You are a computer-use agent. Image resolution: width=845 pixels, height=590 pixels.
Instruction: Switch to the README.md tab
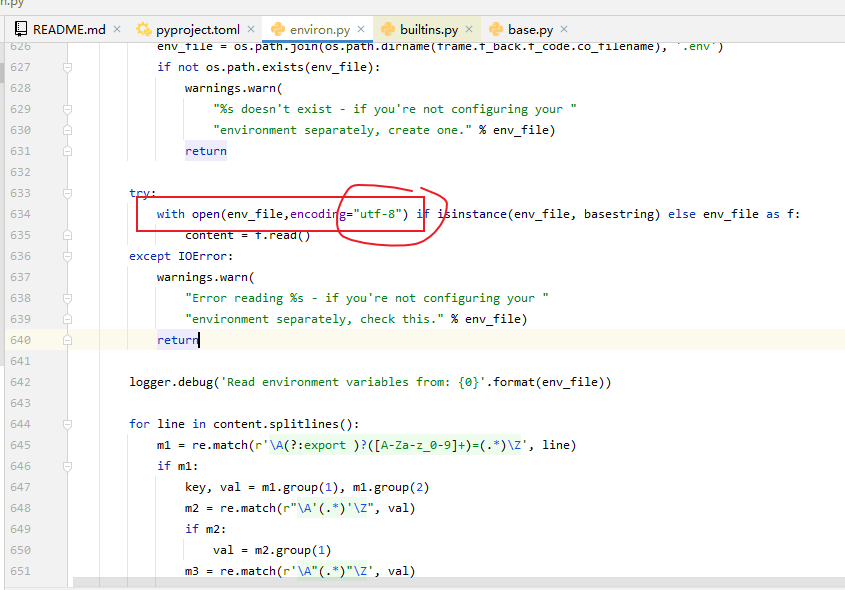[x=68, y=29]
